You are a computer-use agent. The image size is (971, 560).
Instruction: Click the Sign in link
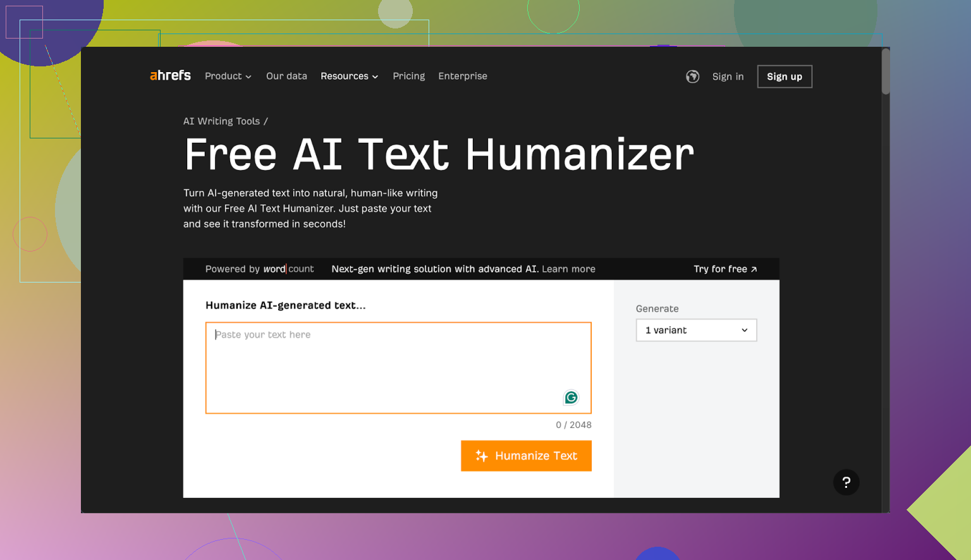click(x=728, y=76)
